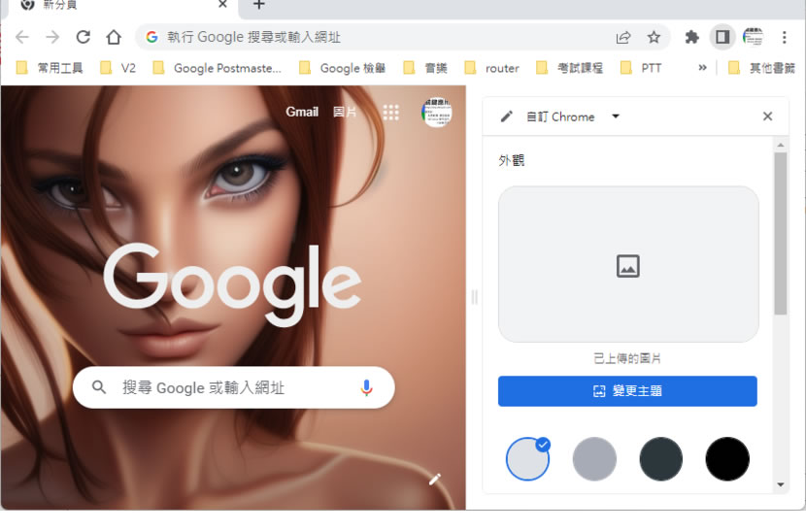Toggle the side panel button
This screenshot has height=532, width=806.
722,37
